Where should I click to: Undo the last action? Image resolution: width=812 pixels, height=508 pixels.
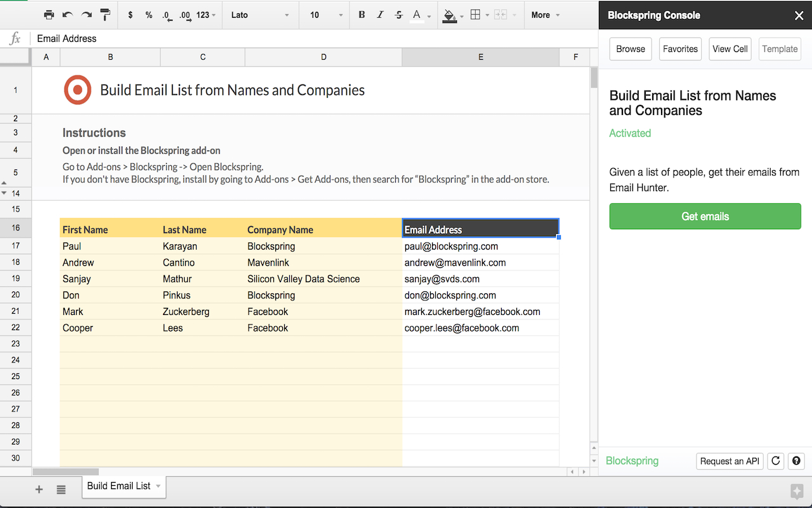coord(67,15)
